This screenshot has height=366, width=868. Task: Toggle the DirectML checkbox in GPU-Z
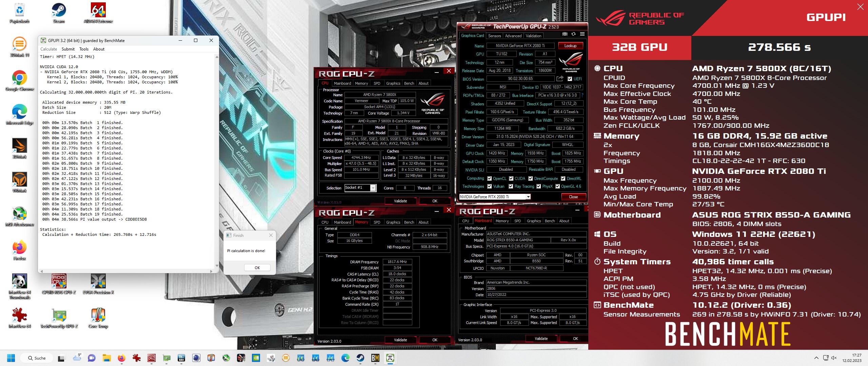tap(563, 179)
